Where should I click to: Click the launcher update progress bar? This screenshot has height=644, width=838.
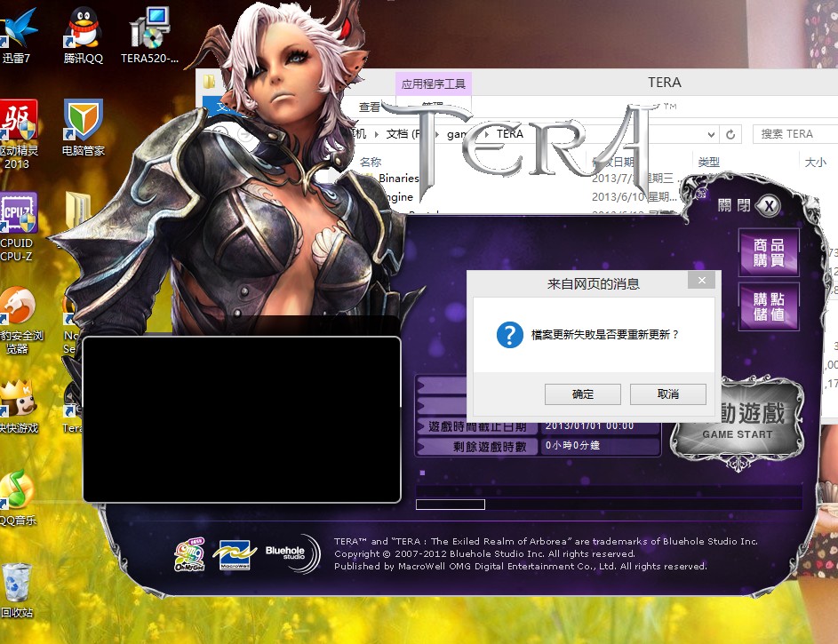(x=609, y=504)
